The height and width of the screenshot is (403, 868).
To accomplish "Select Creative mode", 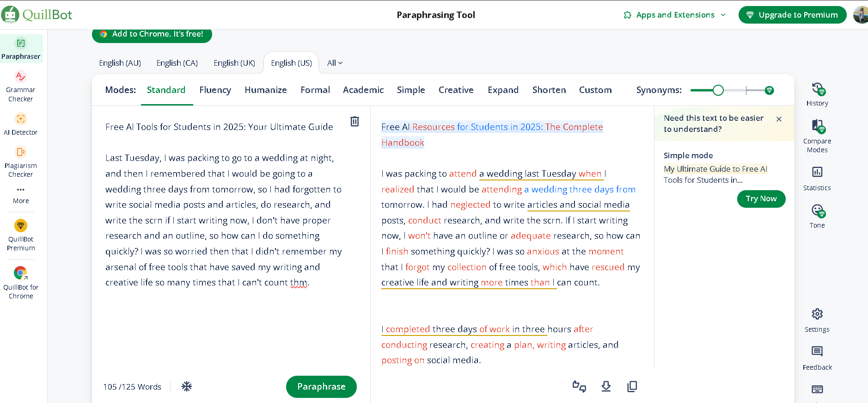I will 456,90.
